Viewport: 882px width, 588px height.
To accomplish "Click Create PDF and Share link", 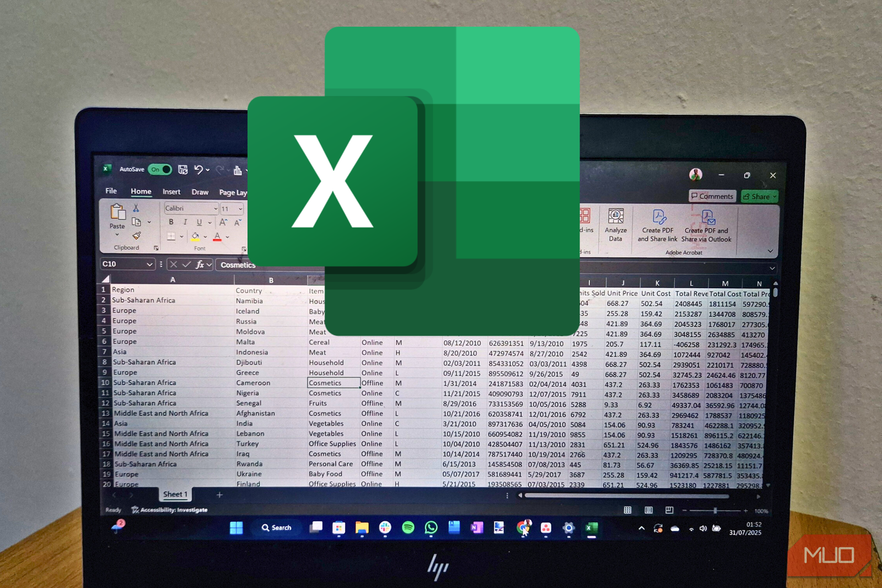I will pos(658,226).
